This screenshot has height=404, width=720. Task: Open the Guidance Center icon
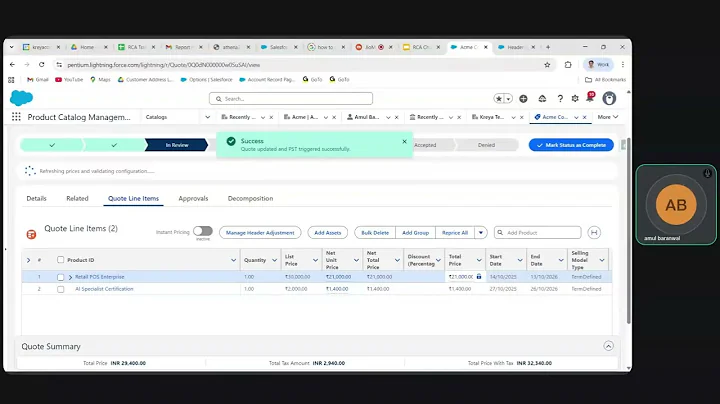(x=542, y=98)
